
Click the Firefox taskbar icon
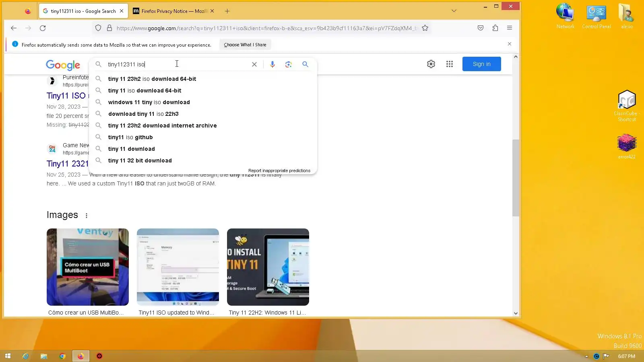tap(81, 356)
